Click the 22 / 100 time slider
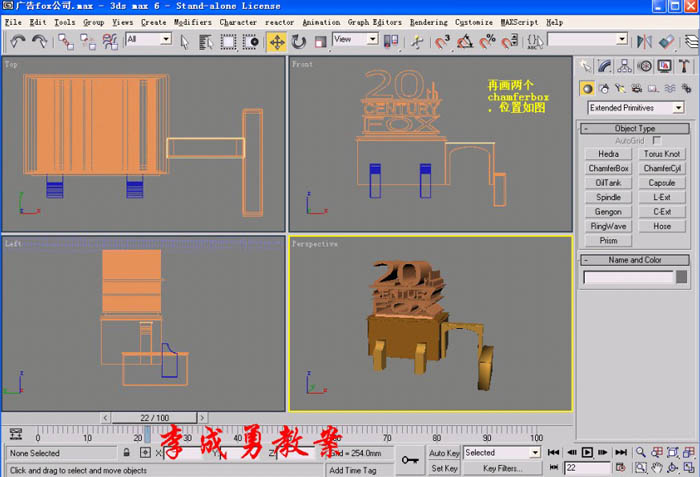Screen dimensions: 700x477 coord(154,418)
